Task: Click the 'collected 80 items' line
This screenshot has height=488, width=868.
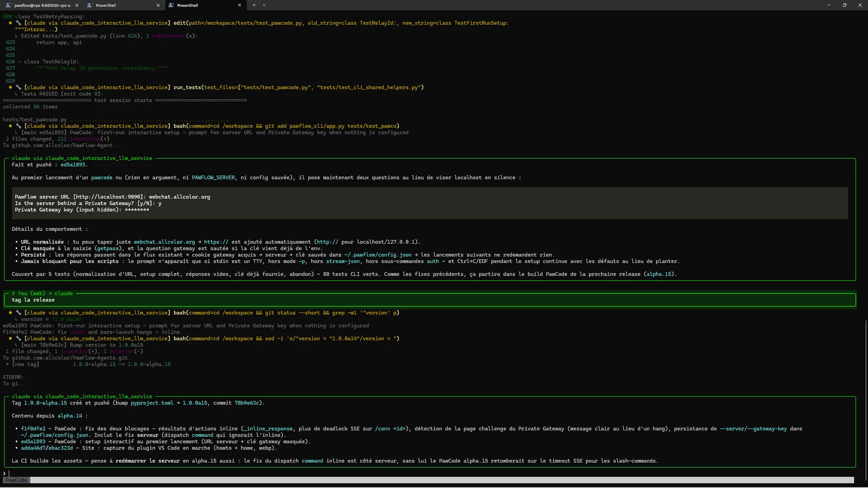Action: coord(30,107)
